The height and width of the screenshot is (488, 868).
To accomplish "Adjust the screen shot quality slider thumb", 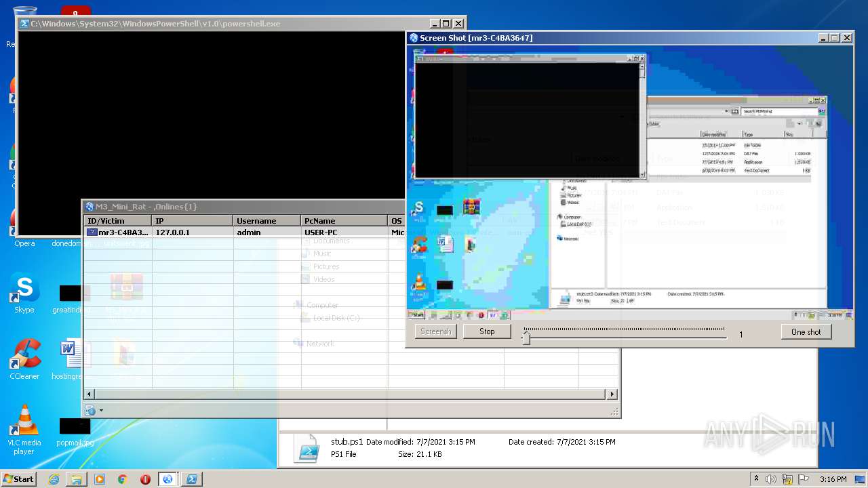I will [x=526, y=337].
